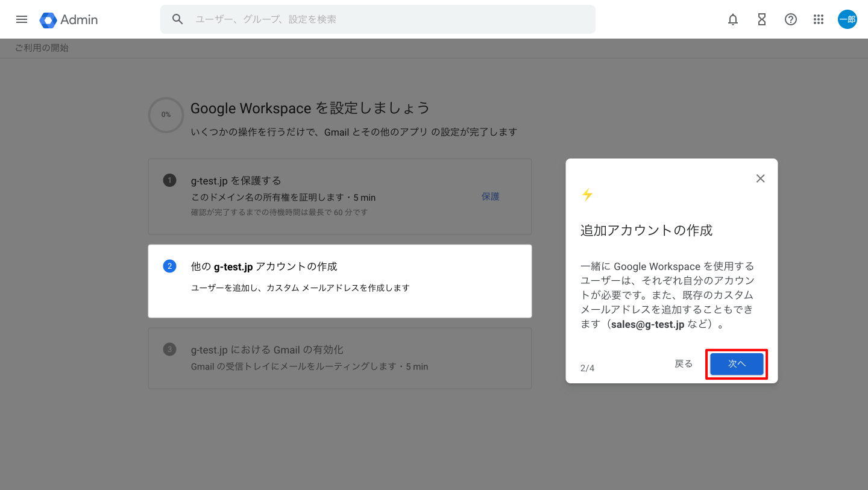Click step number 2 badge
Screen dimensions: 868x490
coord(169,266)
